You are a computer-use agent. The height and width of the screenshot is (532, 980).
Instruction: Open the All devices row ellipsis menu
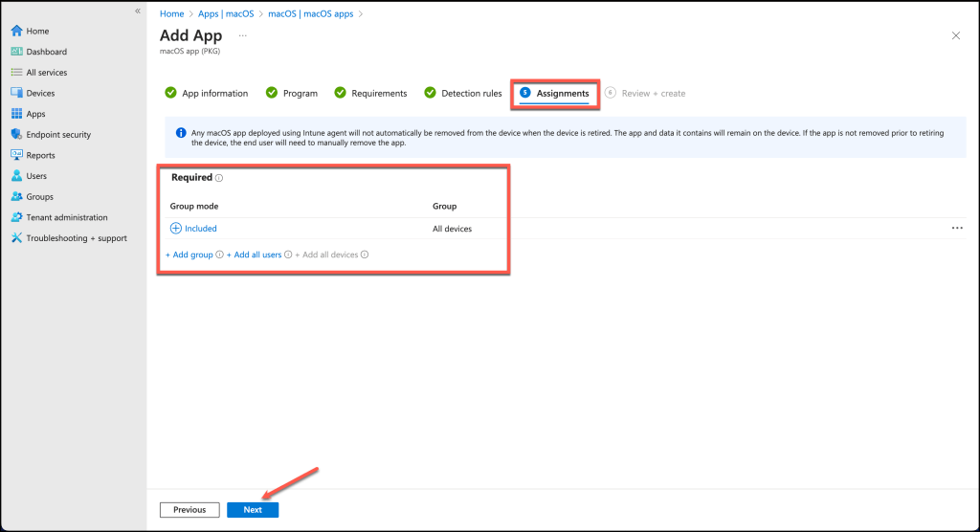[x=957, y=229]
